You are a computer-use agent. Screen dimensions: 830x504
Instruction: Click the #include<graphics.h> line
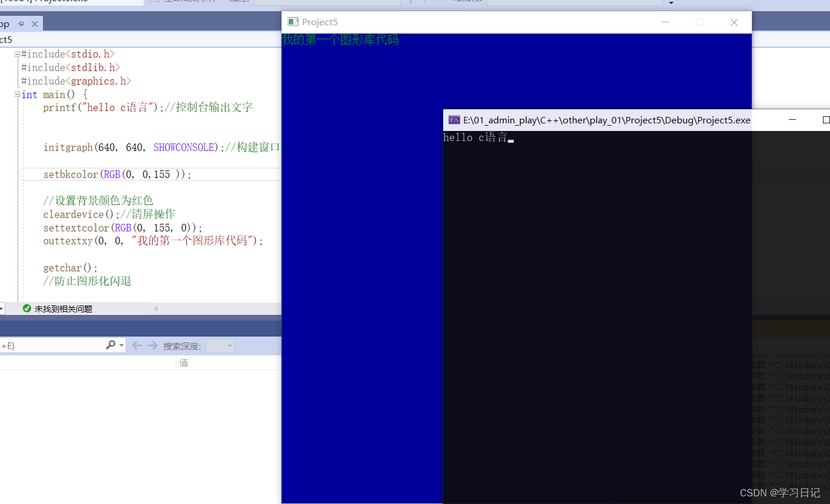[76, 81]
